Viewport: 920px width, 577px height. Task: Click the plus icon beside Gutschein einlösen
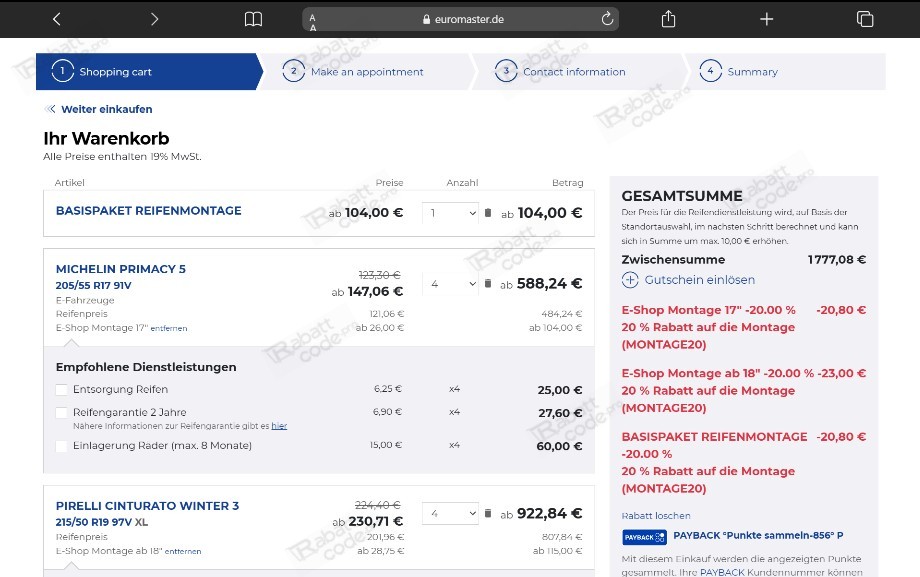click(x=630, y=280)
